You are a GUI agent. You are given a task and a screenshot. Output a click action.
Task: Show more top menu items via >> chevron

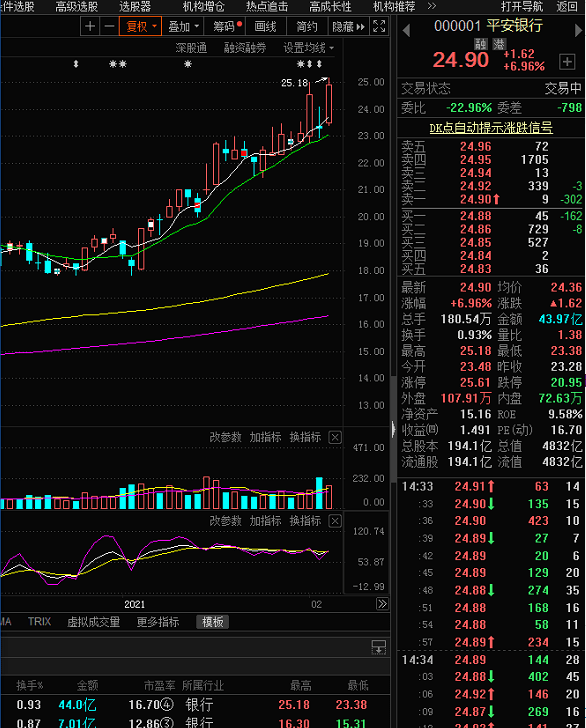(x=432, y=6)
